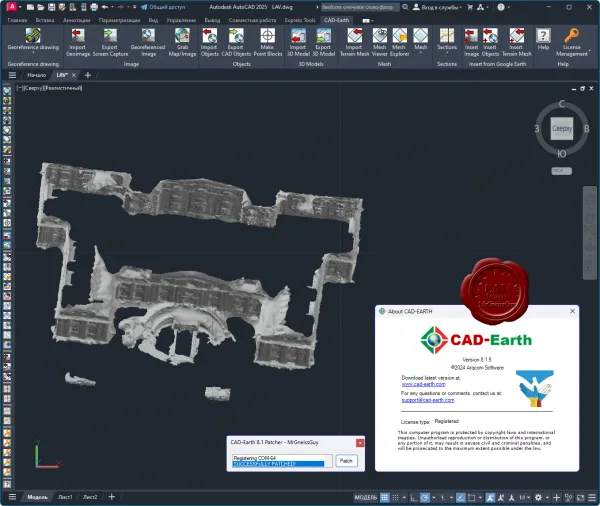Click the Patch button in patcher window
Image resolution: width=600 pixels, height=506 pixels.
pos(346,460)
